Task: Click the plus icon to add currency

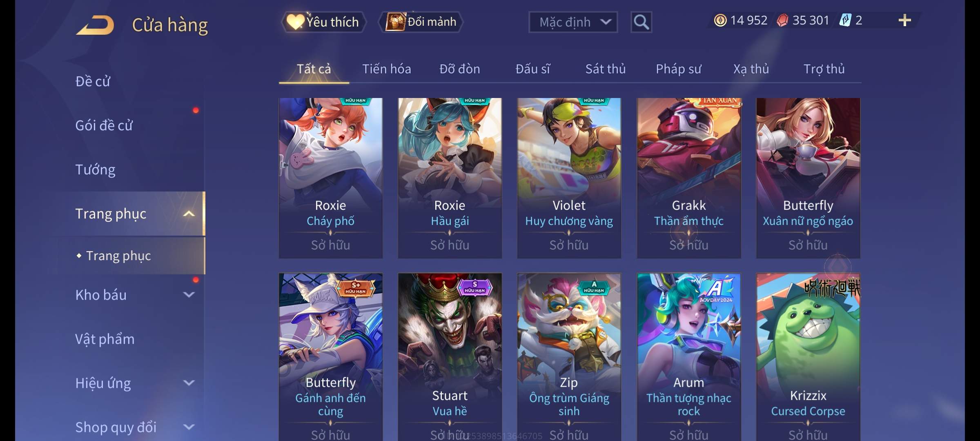Action: pos(905,20)
